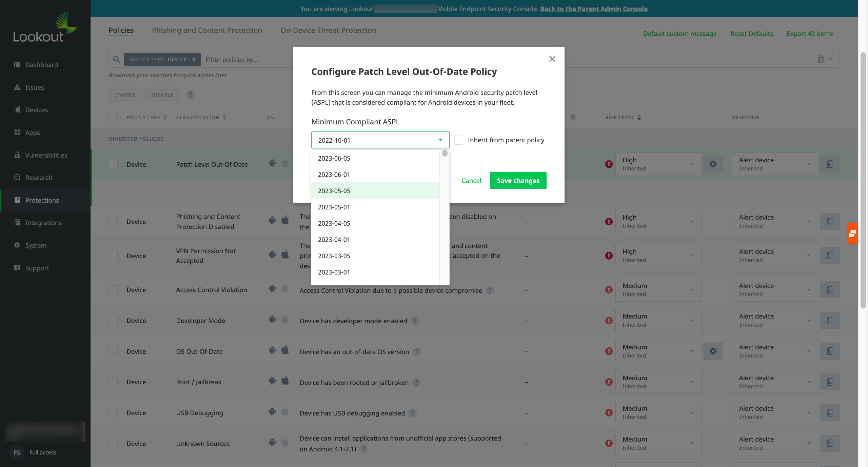Collapse the Minimum Compliant ASPL dropdown
Image resolution: width=868 pixels, height=467 pixels.
click(x=440, y=140)
